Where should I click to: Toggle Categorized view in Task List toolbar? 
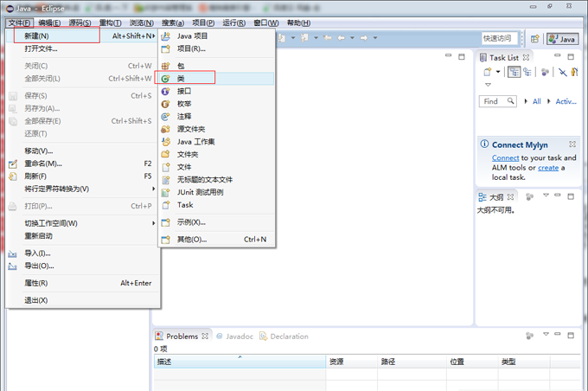click(x=514, y=73)
